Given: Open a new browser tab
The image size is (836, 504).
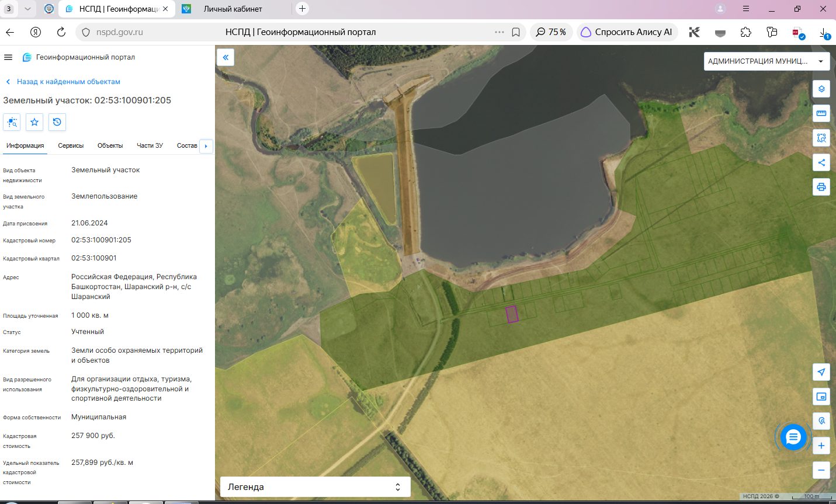Looking at the screenshot, I should 302,9.
